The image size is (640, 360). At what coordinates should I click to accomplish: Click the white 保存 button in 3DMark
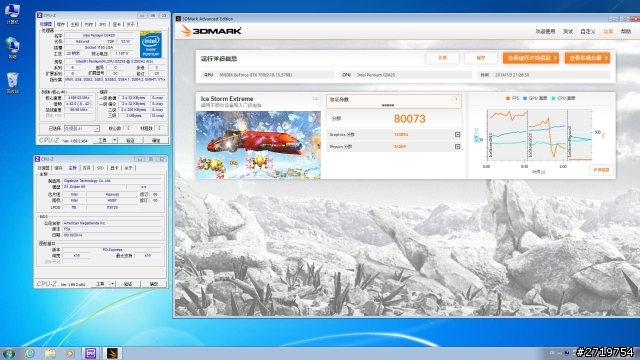pos(481,58)
